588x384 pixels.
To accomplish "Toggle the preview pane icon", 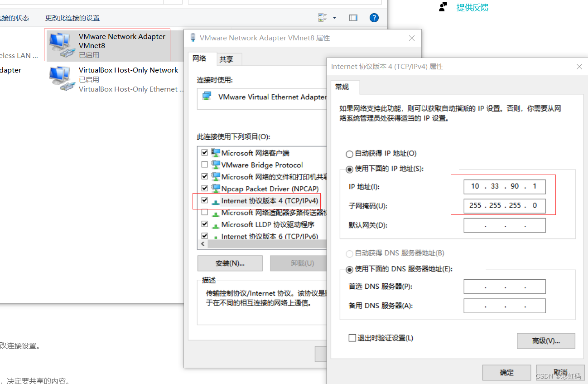I will [x=353, y=18].
